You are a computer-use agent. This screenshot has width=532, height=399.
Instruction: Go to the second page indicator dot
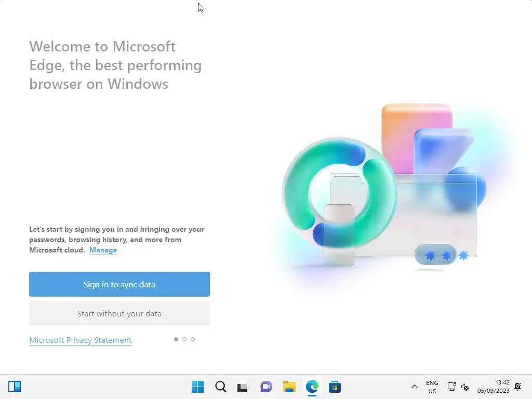184,339
